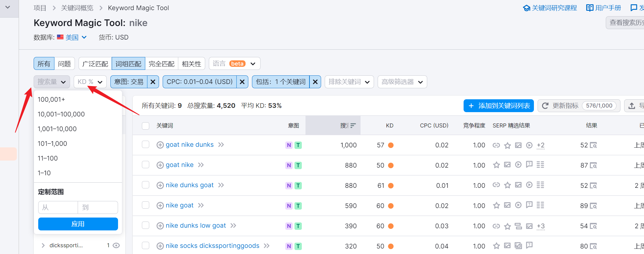Screen dimensions: 644x254
Task: Click 添加到关键词列表 button
Action: 498,106
